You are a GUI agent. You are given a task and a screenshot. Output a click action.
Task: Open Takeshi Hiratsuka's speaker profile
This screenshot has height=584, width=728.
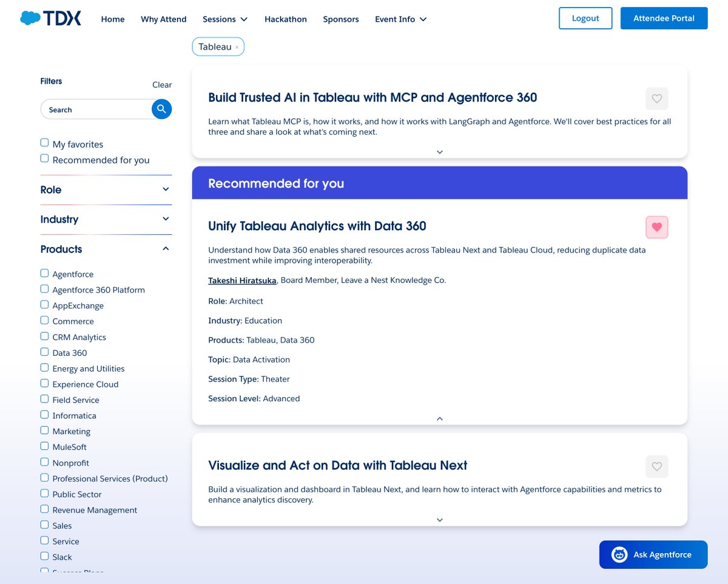242,280
